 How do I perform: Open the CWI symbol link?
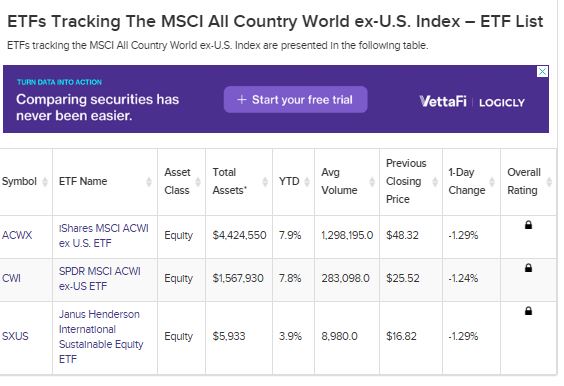[11, 278]
